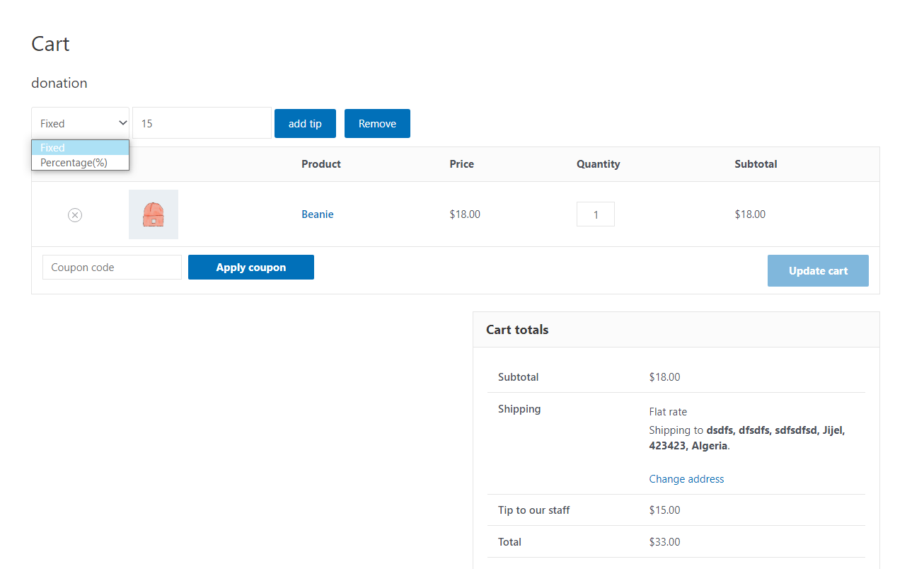
Task: Focus the tip amount field containing 15
Action: click(202, 123)
